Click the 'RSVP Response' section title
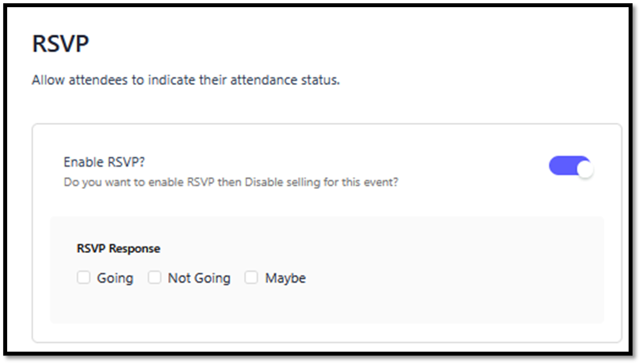Screen dimensions: 641x364 pos(118,248)
